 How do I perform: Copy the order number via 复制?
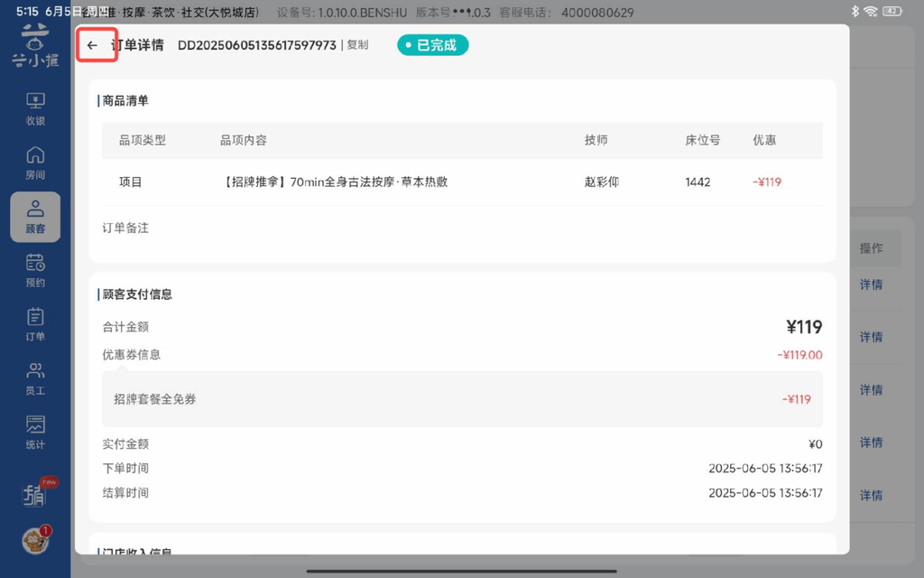click(x=357, y=45)
